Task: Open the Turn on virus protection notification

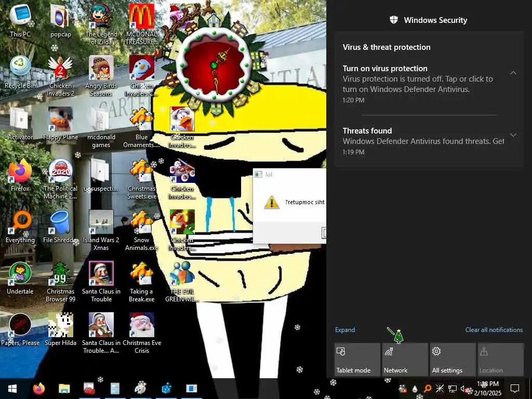Action: click(429, 84)
